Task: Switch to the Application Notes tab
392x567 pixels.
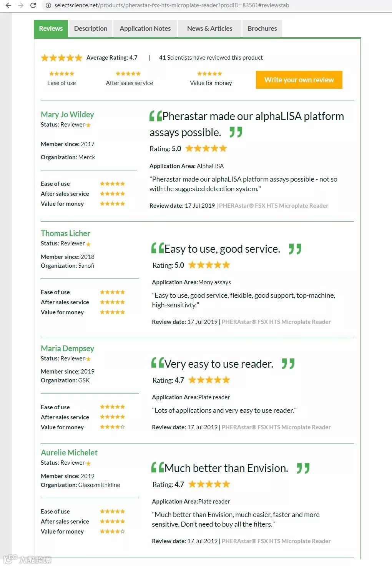Action: 145,28
